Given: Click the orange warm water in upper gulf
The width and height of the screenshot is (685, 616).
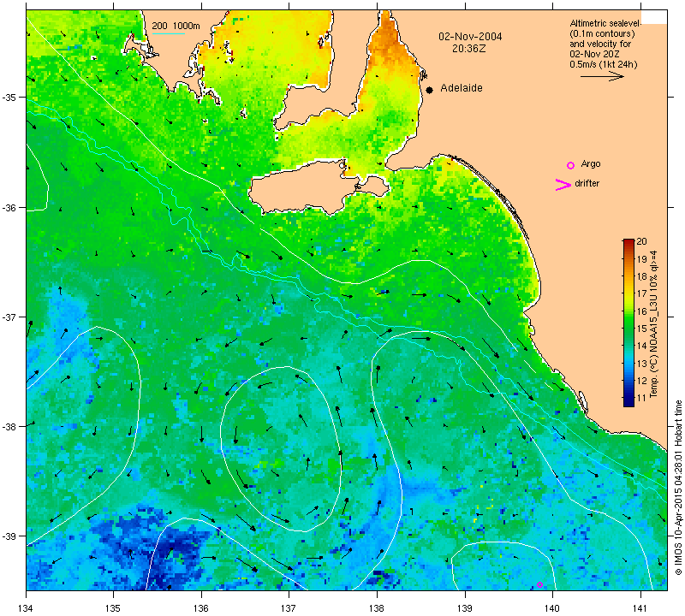Looking at the screenshot, I should point(389,39).
